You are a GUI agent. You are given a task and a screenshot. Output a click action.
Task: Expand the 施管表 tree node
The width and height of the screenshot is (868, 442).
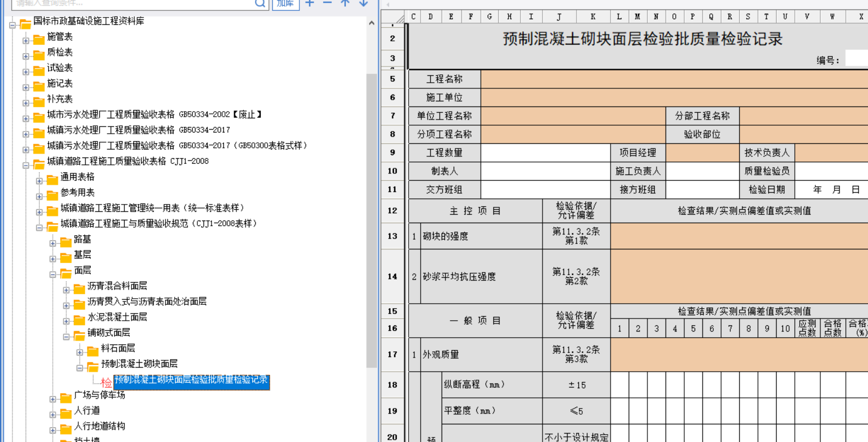point(26,41)
